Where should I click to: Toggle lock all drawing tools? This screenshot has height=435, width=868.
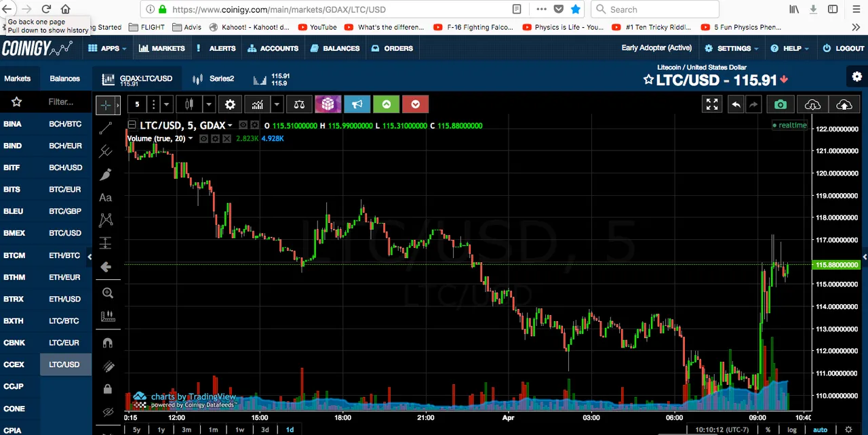(107, 390)
